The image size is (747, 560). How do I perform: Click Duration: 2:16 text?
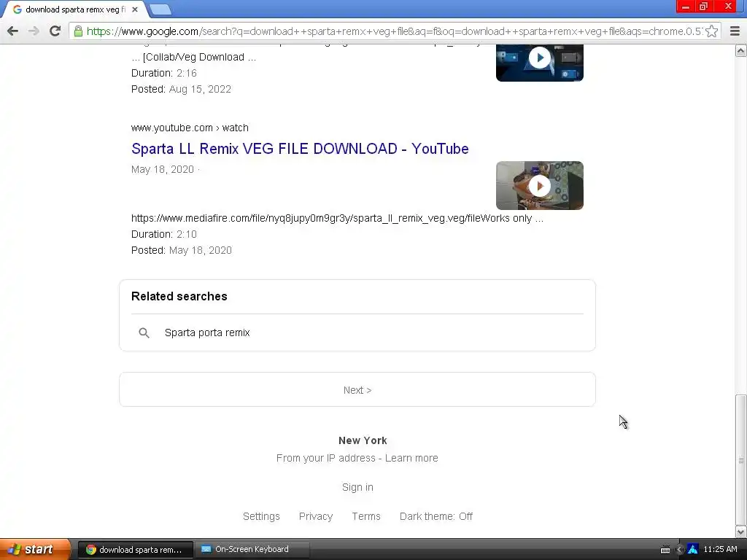point(164,73)
